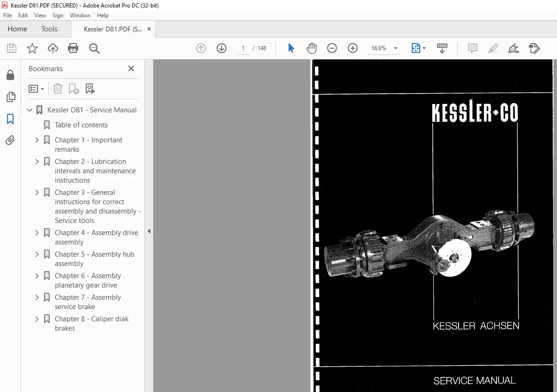Click the 56.9% zoom value field
Screen dimensions: 557x392
pyautogui.click(x=379, y=48)
